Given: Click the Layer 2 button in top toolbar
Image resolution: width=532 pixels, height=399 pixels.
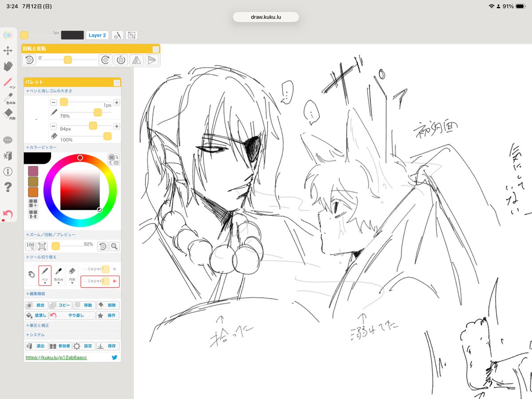Looking at the screenshot, I should tap(97, 36).
